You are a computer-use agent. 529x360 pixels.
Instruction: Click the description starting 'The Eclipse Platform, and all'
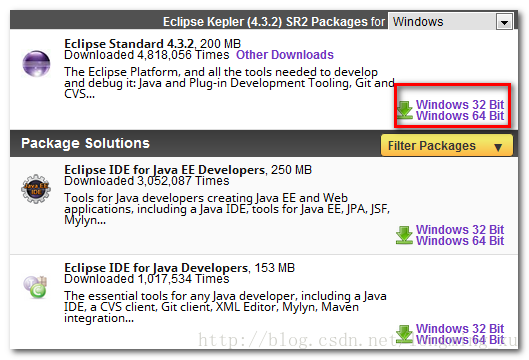point(229,83)
